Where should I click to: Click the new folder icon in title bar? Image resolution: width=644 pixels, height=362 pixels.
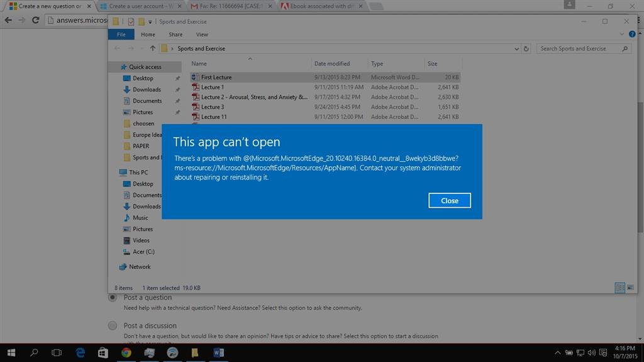pyautogui.click(x=142, y=22)
